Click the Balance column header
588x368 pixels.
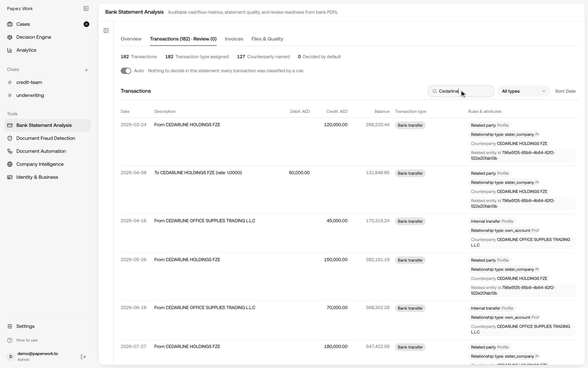382,112
